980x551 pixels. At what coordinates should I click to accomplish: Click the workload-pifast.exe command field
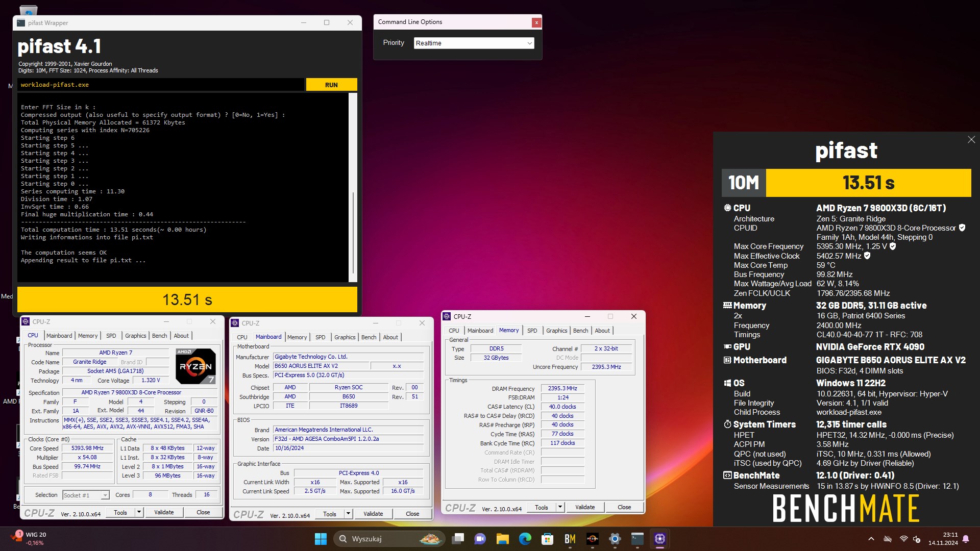click(161, 85)
